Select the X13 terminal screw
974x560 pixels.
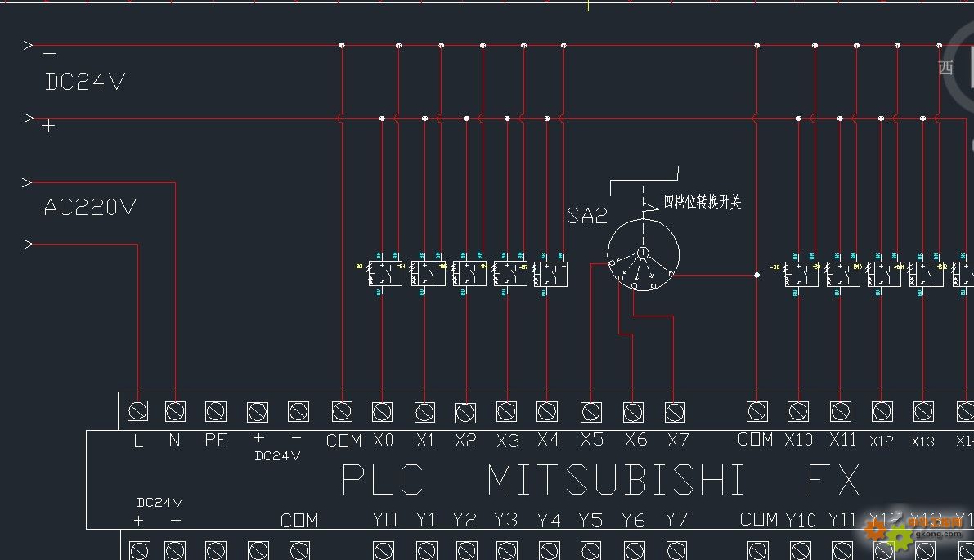click(923, 411)
